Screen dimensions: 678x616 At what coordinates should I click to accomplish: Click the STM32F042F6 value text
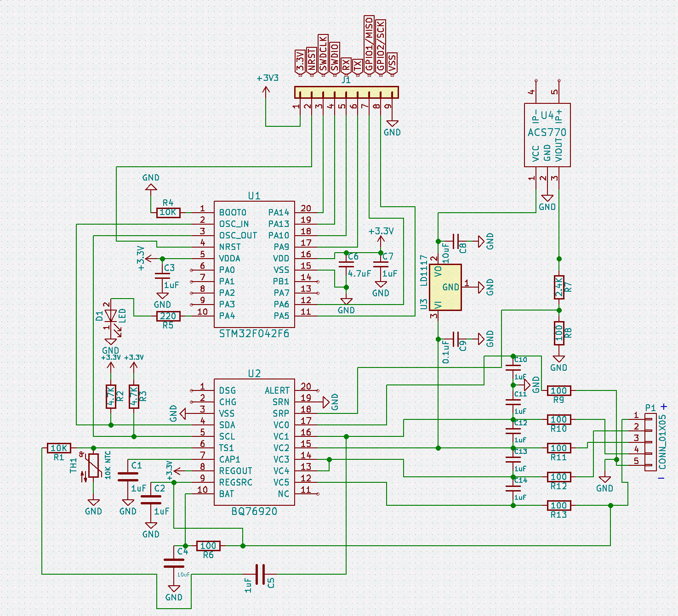(x=254, y=333)
